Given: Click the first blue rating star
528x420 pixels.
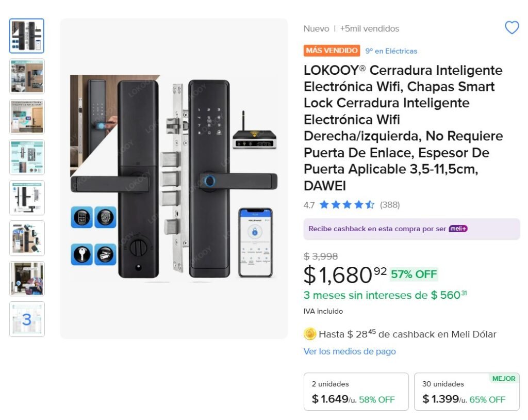Looking at the screenshot, I should (x=324, y=204).
